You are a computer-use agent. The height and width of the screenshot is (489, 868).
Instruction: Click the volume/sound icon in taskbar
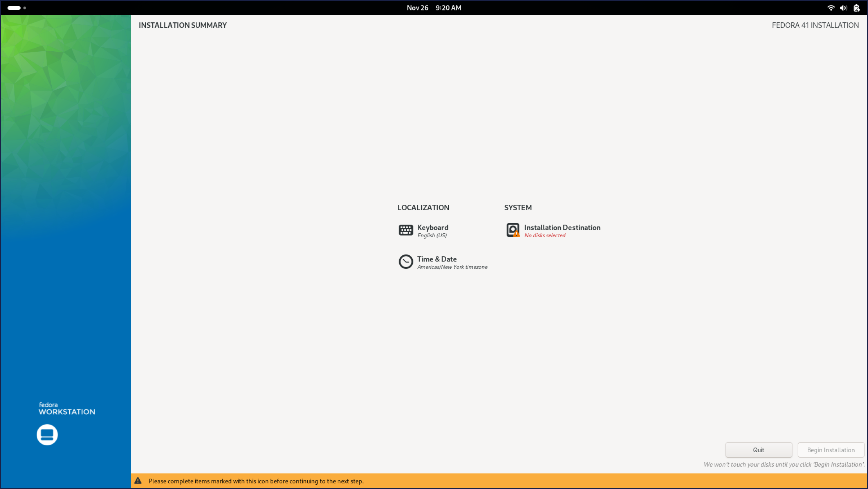coord(844,7)
